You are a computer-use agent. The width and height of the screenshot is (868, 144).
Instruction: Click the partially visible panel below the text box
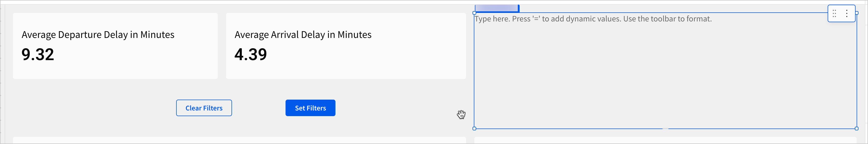pos(665,140)
